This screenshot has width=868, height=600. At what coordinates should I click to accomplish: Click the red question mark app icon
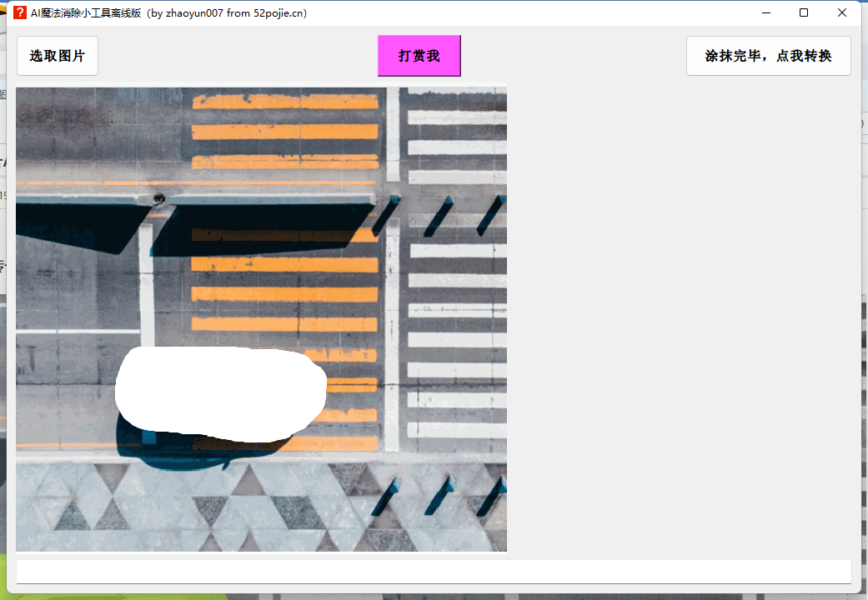tap(20, 12)
